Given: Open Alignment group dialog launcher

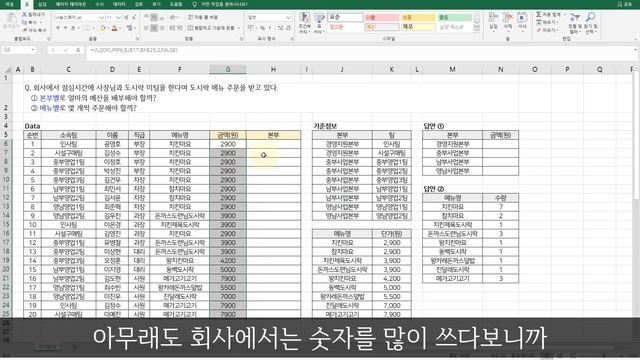Looking at the screenshot, I should [242, 39].
